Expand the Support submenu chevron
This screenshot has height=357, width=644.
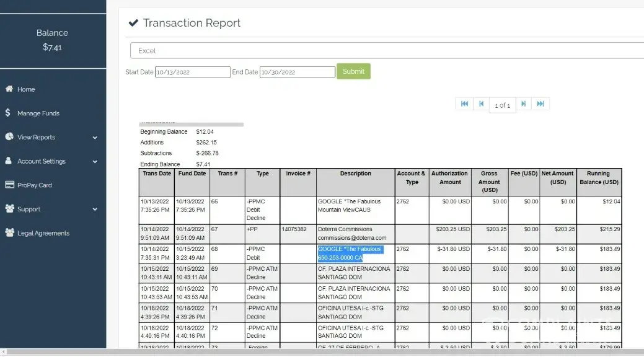click(95, 209)
